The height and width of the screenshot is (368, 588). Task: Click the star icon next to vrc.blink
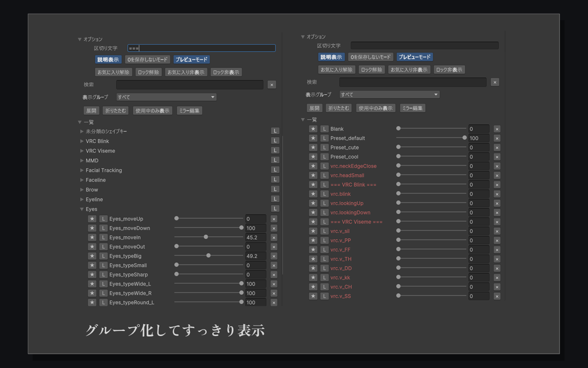(x=313, y=194)
